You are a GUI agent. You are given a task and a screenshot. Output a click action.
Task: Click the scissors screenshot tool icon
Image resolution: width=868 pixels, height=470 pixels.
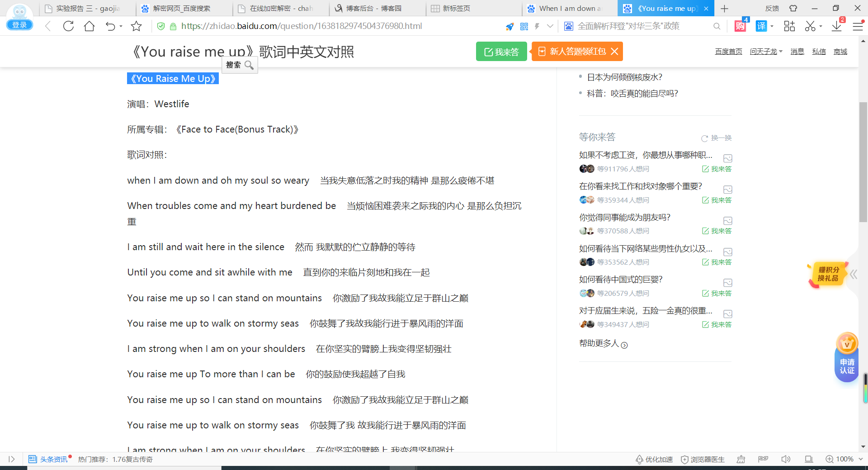pyautogui.click(x=810, y=26)
